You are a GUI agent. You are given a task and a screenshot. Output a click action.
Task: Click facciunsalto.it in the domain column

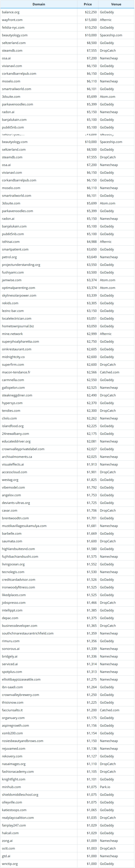tap(12, 710)
